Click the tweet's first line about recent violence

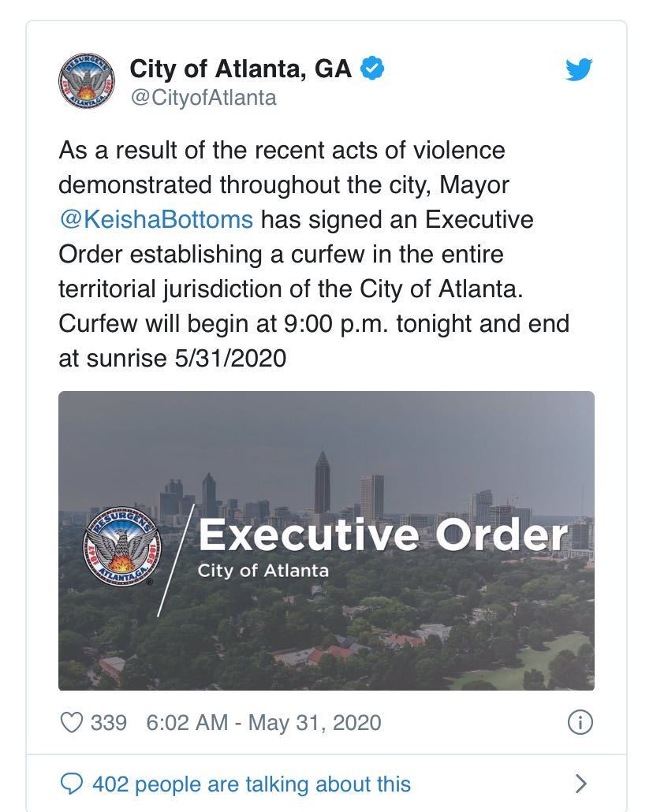pyautogui.click(x=282, y=150)
